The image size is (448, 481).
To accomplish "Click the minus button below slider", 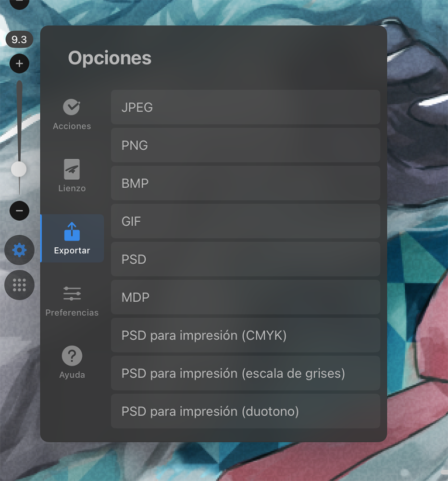I will [19, 211].
